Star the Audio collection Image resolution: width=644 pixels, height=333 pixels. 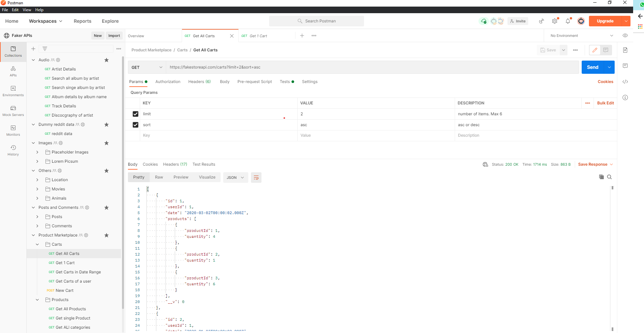tap(107, 60)
